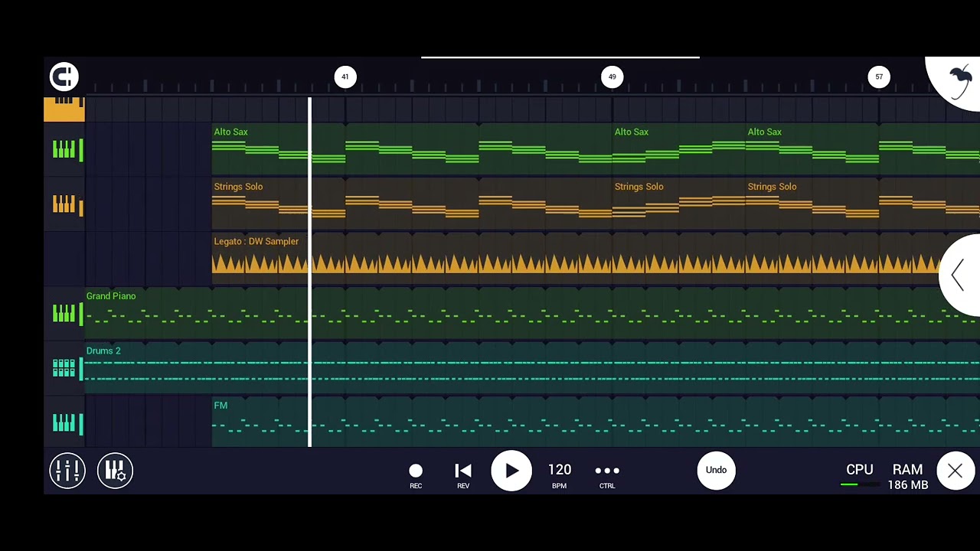Change the 120 BPM tempo

click(560, 475)
